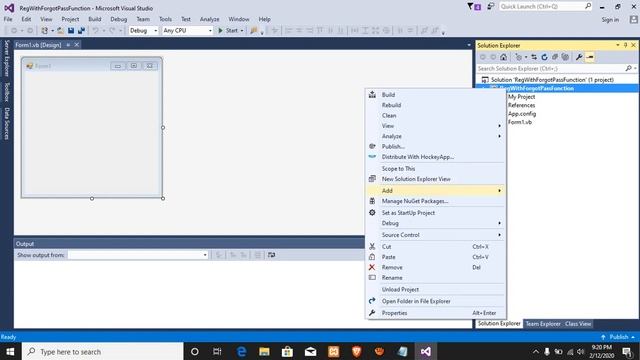Viewport: 640px width, 360px height.
Task: Select Rebuild in the context menu
Action: tap(436, 105)
